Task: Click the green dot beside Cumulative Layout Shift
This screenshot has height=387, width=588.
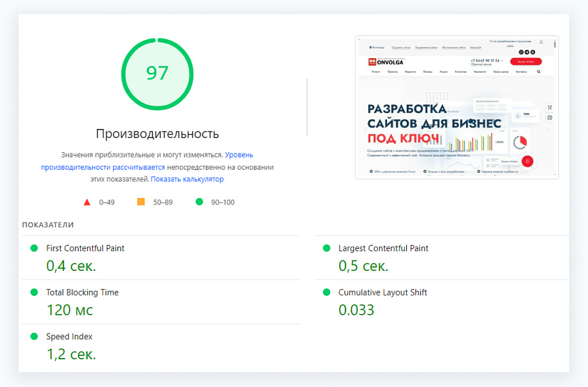Action: pos(328,292)
